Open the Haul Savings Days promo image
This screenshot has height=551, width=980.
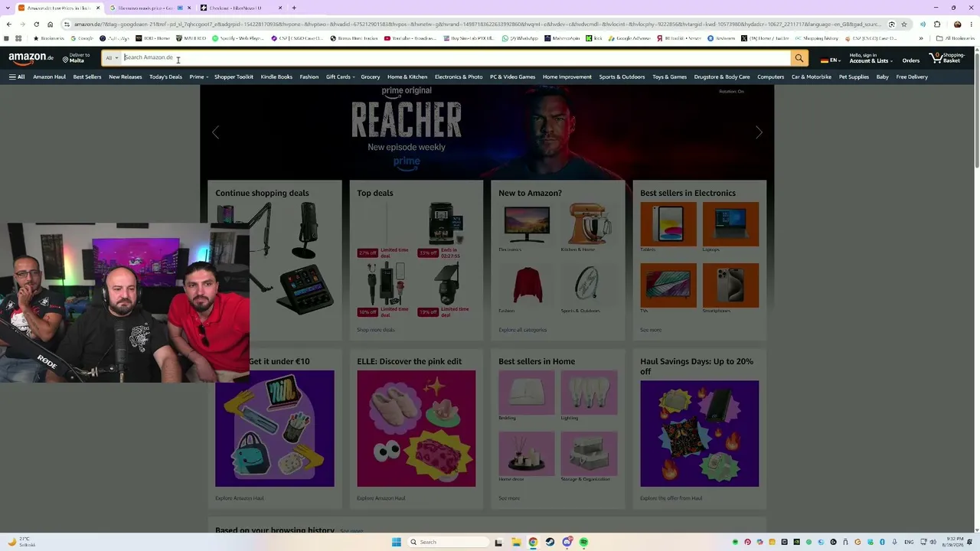[x=699, y=433]
